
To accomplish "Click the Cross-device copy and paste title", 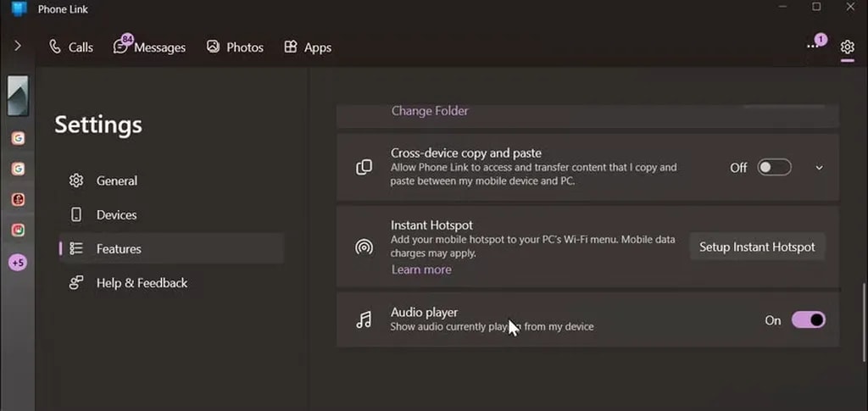I will 466,153.
